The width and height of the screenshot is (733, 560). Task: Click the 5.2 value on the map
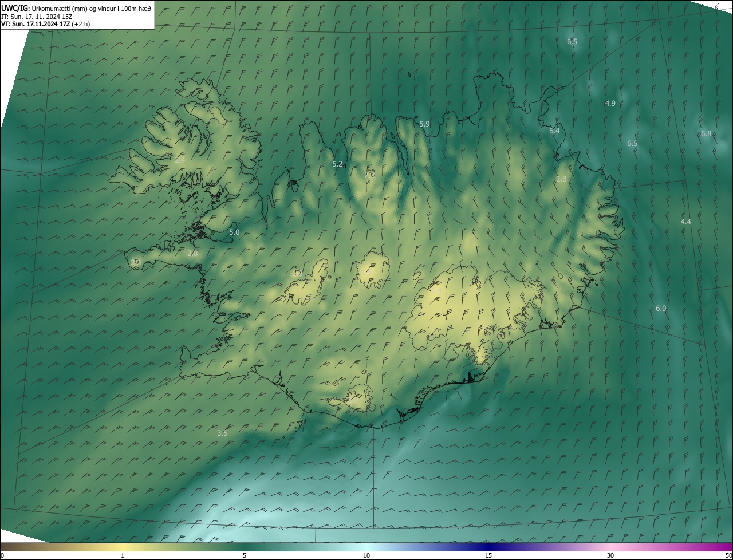(338, 164)
